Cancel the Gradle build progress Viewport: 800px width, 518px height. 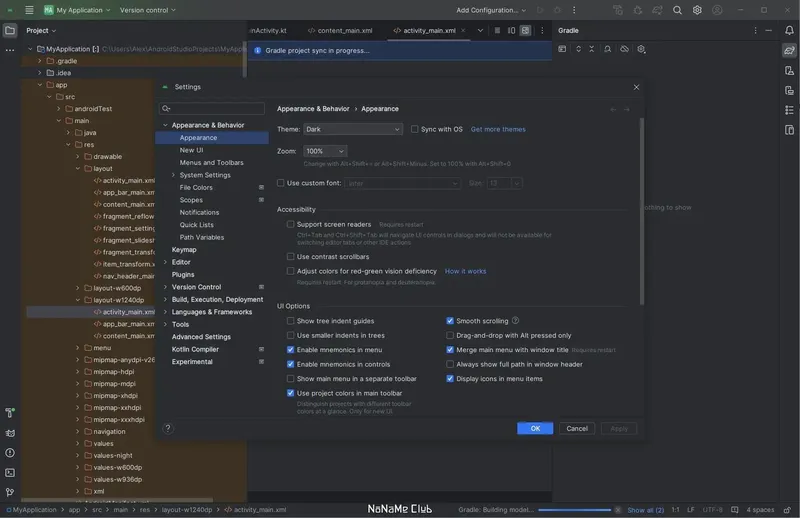pos(618,510)
